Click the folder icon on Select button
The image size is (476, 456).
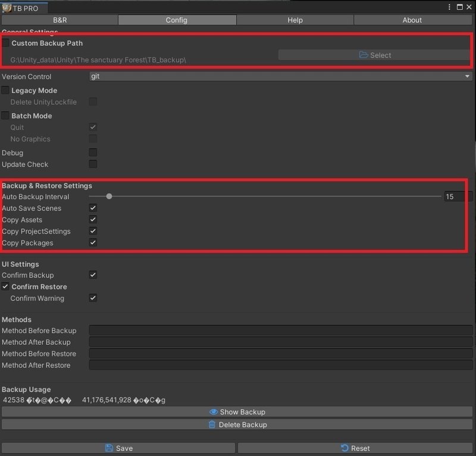click(363, 55)
